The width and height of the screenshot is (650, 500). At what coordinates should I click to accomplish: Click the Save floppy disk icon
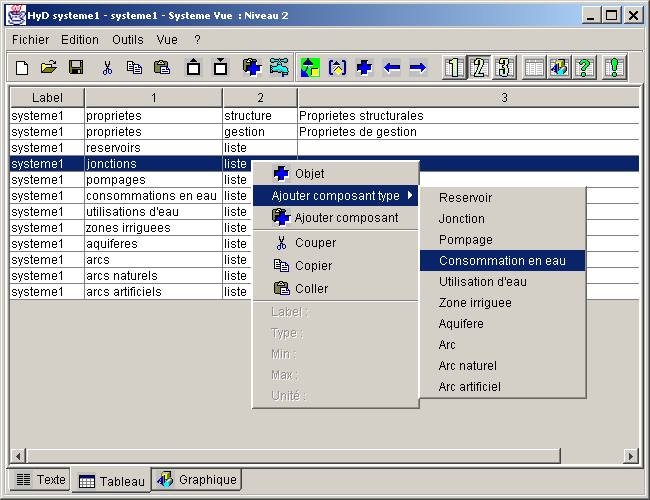pyautogui.click(x=76, y=67)
